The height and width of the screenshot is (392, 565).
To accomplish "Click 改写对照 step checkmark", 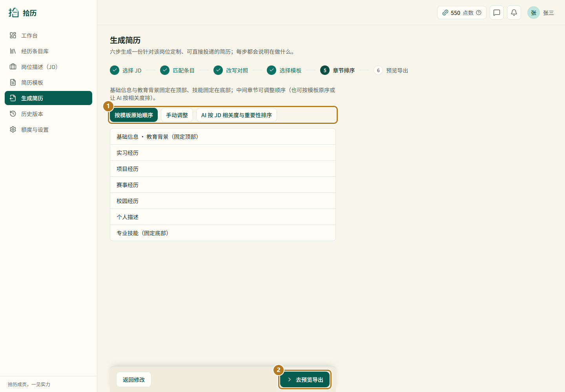I will click(218, 70).
